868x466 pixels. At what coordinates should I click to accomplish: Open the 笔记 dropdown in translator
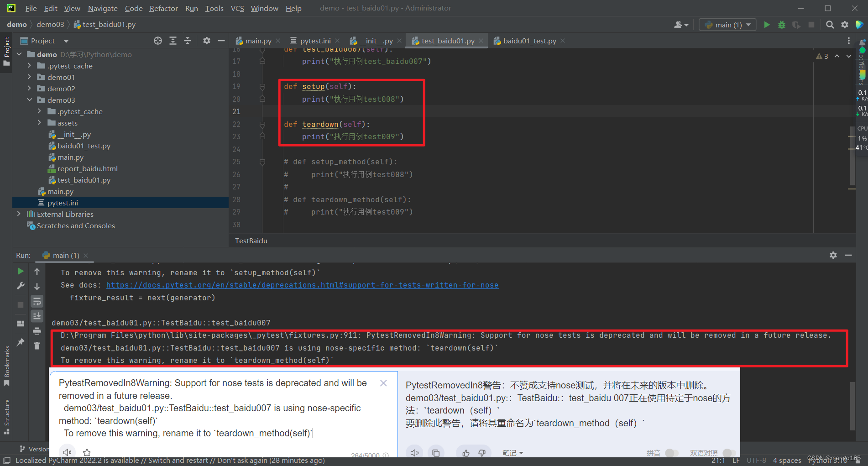coord(513,453)
